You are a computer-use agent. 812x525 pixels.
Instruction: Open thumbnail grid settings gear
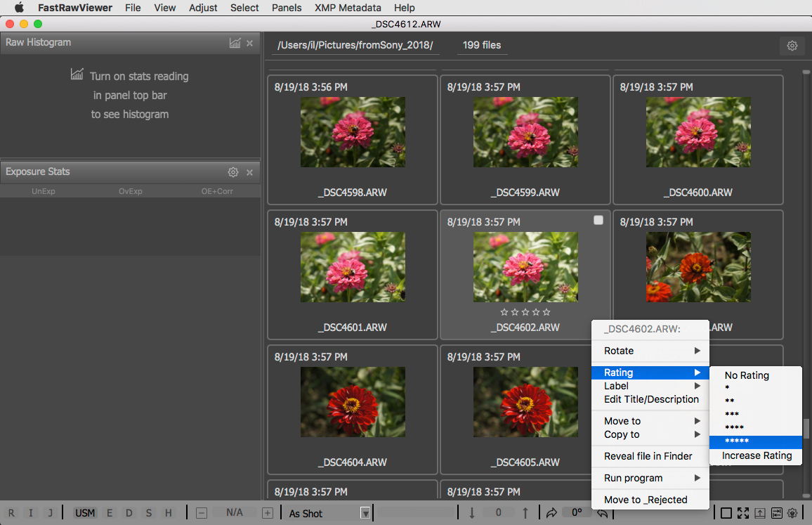pyautogui.click(x=792, y=46)
